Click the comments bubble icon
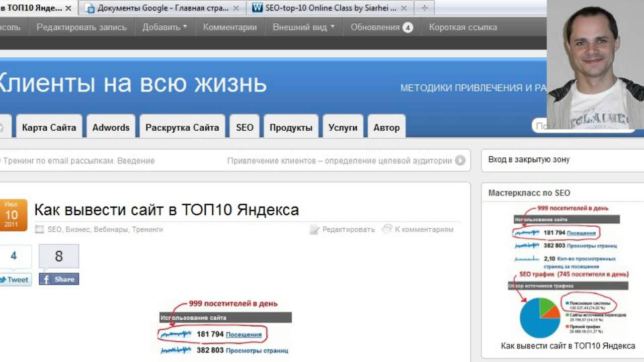 387,229
